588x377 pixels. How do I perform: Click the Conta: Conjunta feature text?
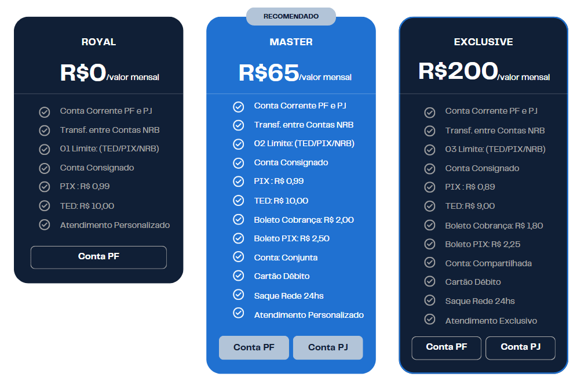coord(286,258)
